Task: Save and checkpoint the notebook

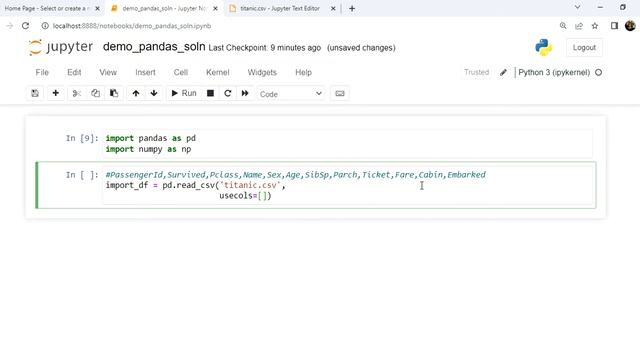Action: (x=35, y=93)
